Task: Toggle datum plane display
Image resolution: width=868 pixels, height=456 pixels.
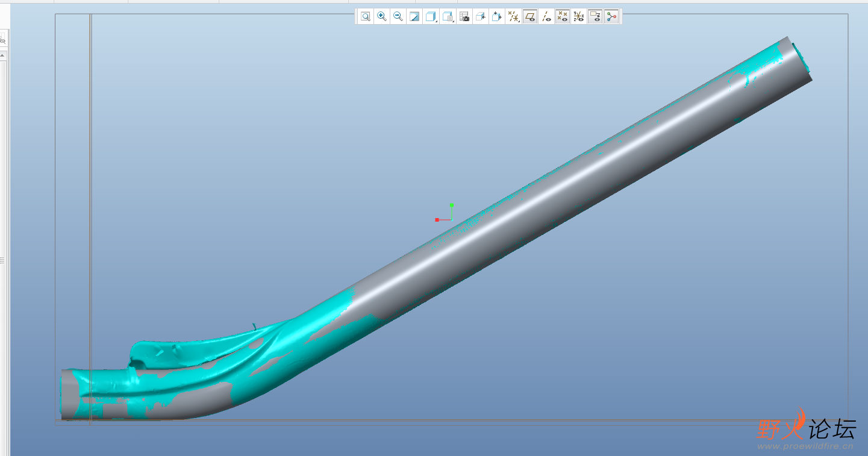Action: point(530,17)
